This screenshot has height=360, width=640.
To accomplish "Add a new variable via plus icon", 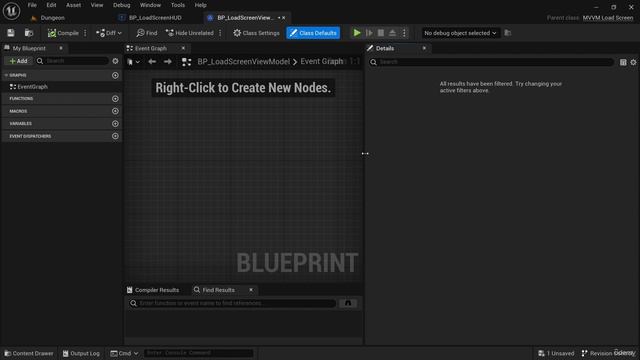I will [116, 124].
